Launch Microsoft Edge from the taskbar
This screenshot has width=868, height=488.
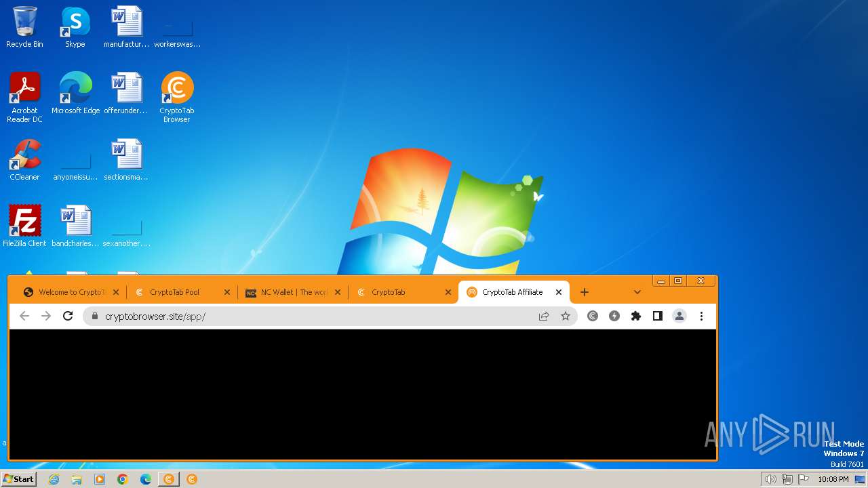coord(146,479)
